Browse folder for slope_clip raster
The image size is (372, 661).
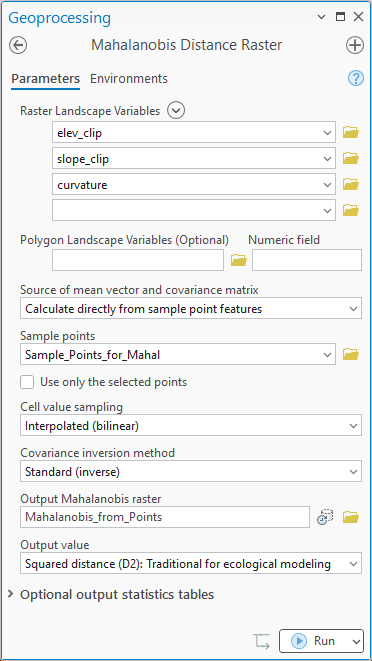click(x=350, y=159)
